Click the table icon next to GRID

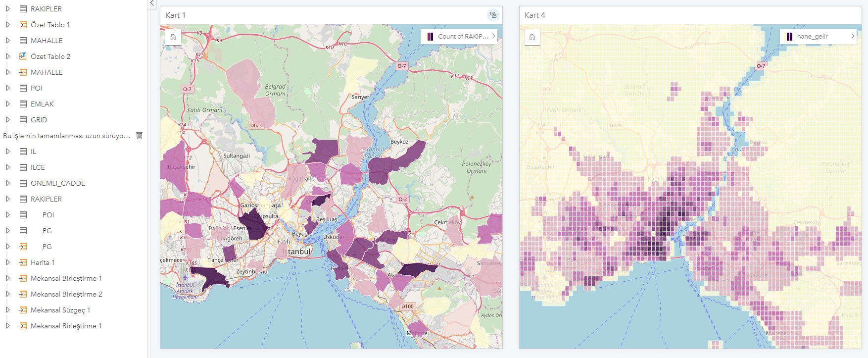coord(23,120)
